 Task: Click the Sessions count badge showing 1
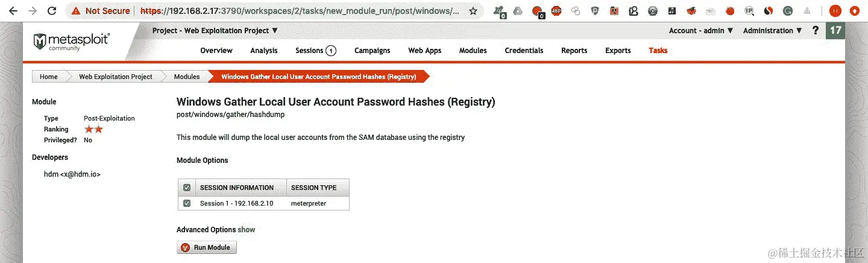(331, 51)
